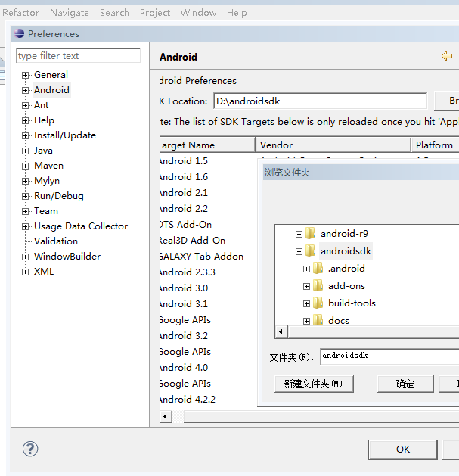Screen dimensions: 459x476
Task: Expand the Run/Debug node
Action: (x=25, y=197)
